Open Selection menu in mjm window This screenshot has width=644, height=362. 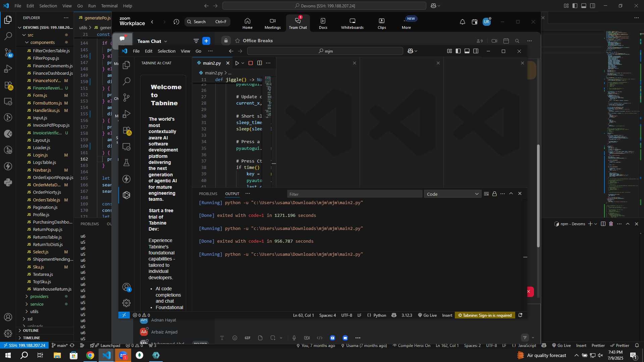[x=166, y=51]
